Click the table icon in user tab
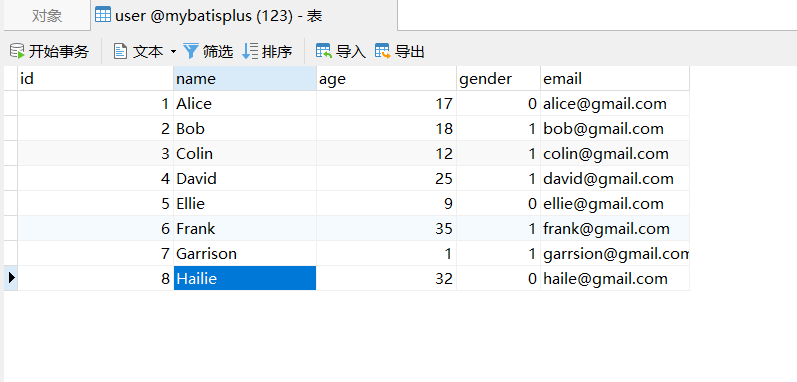The image size is (797, 382). pyautogui.click(x=103, y=15)
